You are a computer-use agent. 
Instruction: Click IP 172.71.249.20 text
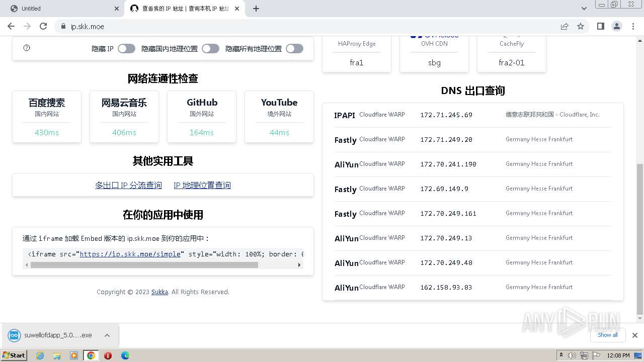(446, 140)
